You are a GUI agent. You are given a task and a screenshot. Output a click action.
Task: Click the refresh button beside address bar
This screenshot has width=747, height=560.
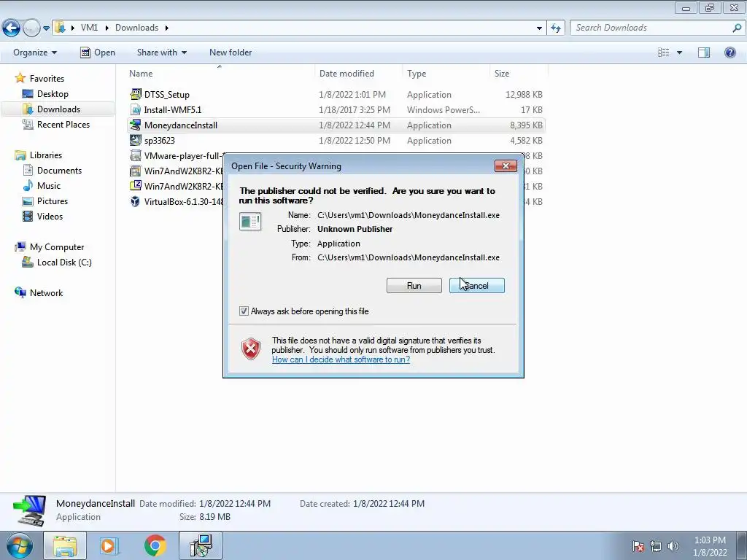555,28
